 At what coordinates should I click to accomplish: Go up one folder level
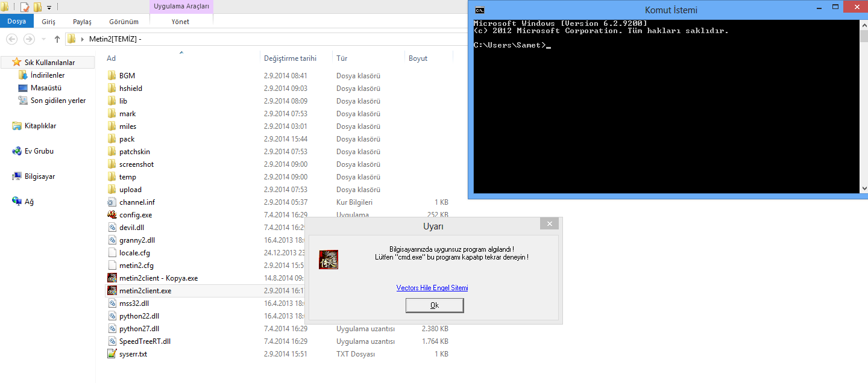point(57,39)
